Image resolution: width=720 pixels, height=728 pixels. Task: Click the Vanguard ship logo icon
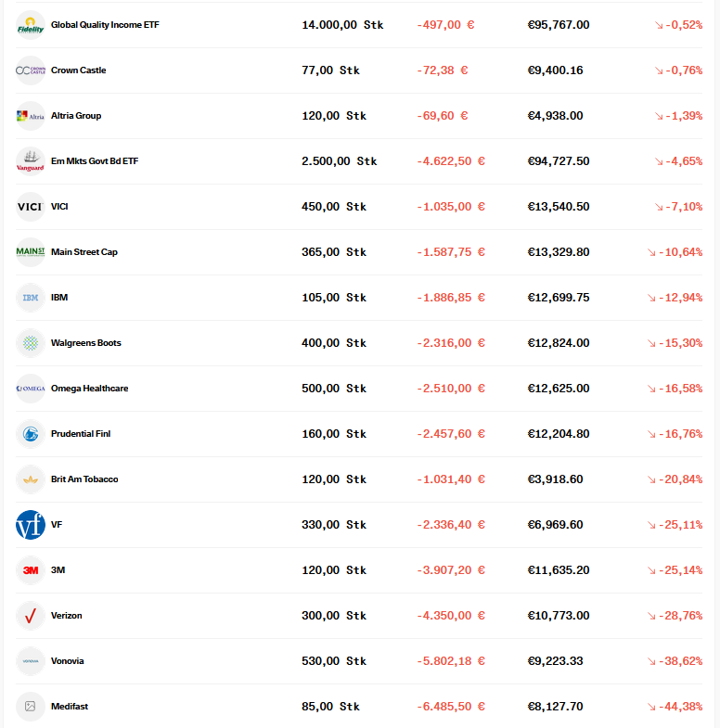click(31, 161)
